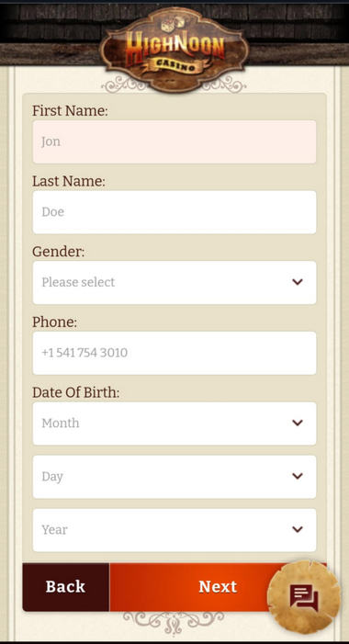Click the dice atop the casino logo
Viewport: 349px width, 644px height.
tap(173, 24)
